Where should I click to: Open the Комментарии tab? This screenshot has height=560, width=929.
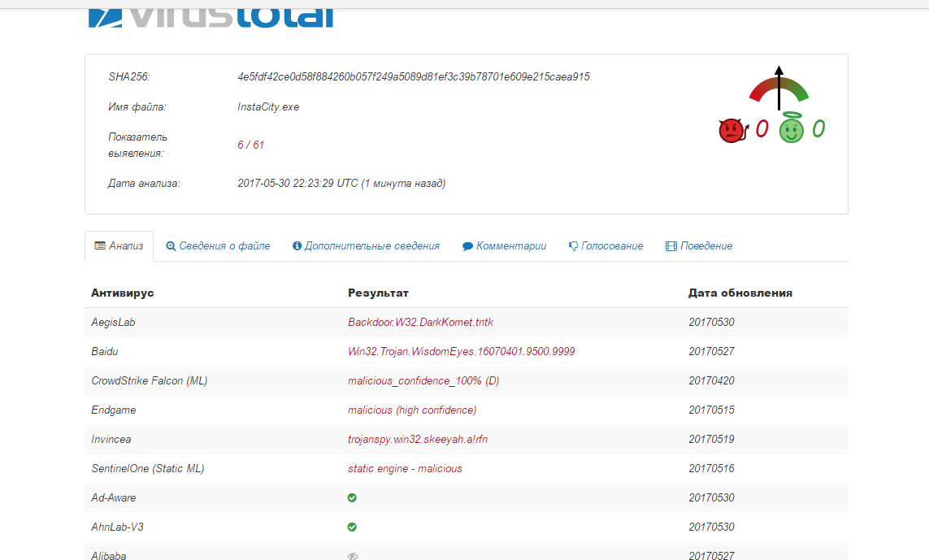click(504, 246)
